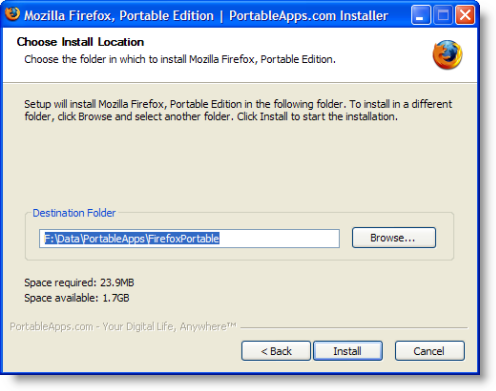Minimize the installer window
This screenshot has height=391, width=496.
click(420, 15)
